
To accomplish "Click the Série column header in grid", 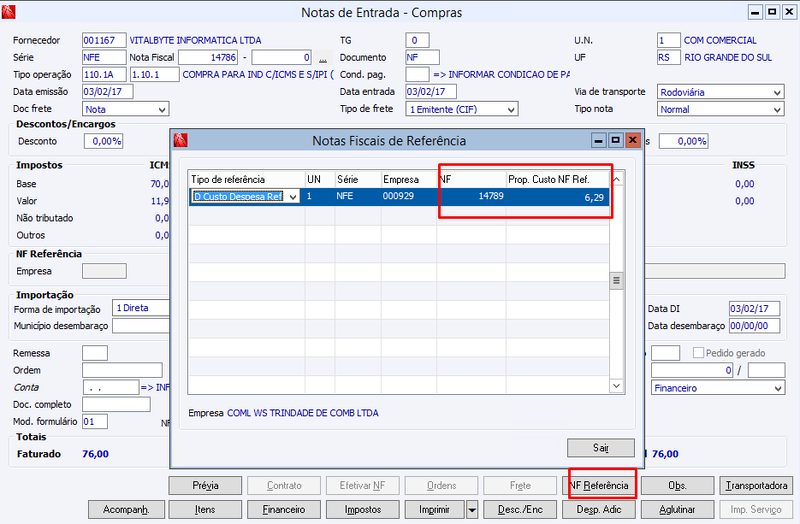I will pyautogui.click(x=358, y=180).
